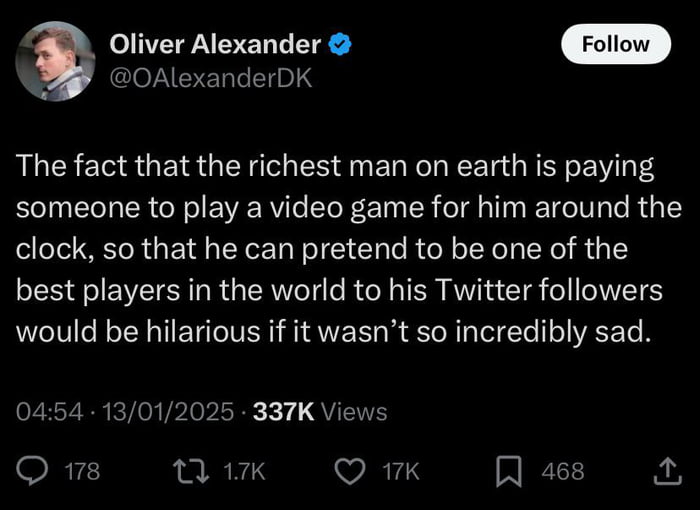This screenshot has width=700, height=510.
Task: Click the 178 replies count
Action: pyautogui.click(x=82, y=471)
